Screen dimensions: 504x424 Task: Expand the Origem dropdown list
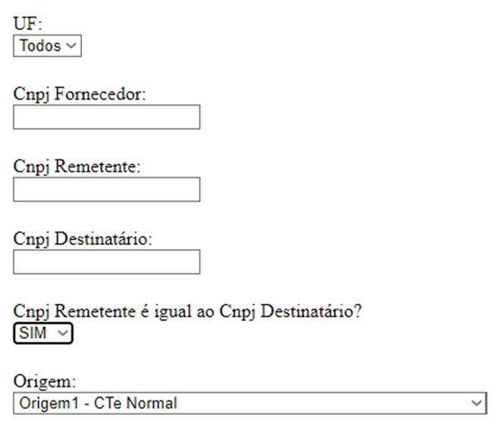click(250, 403)
